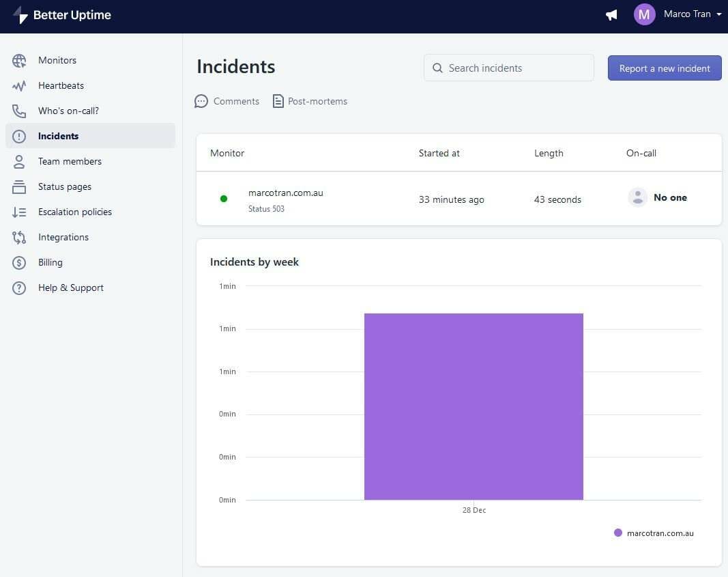Click the Status pages icon

tap(18, 186)
